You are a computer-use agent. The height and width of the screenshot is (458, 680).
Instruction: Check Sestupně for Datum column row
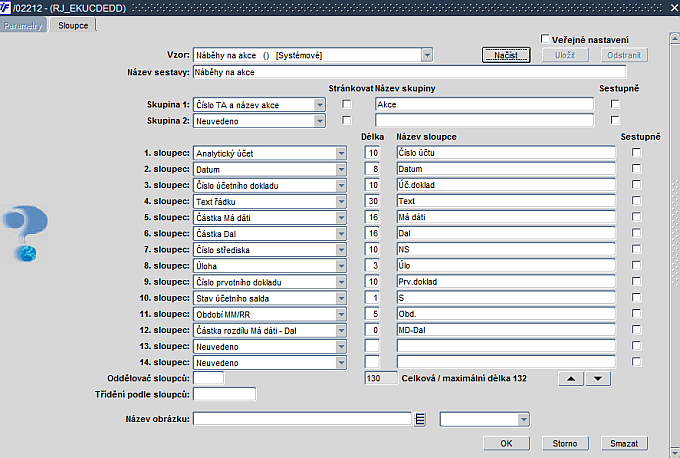click(636, 168)
